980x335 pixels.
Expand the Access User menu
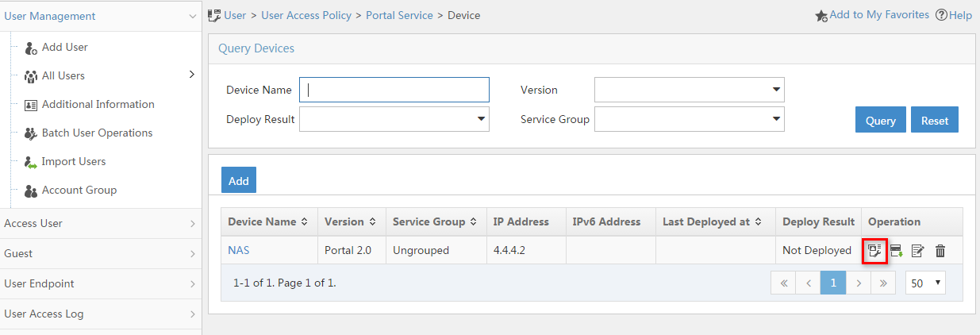click(100, 223)
